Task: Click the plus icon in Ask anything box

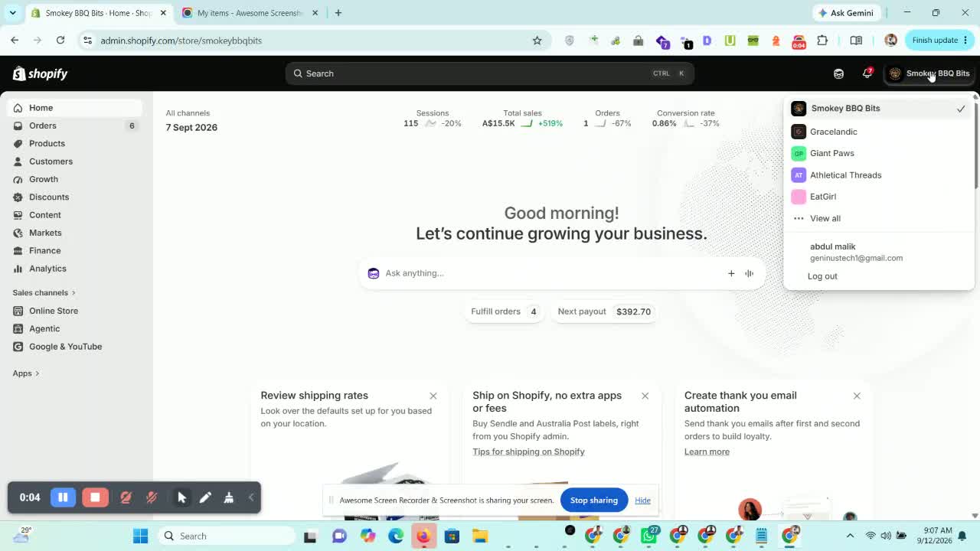Action: coord(731,273)
